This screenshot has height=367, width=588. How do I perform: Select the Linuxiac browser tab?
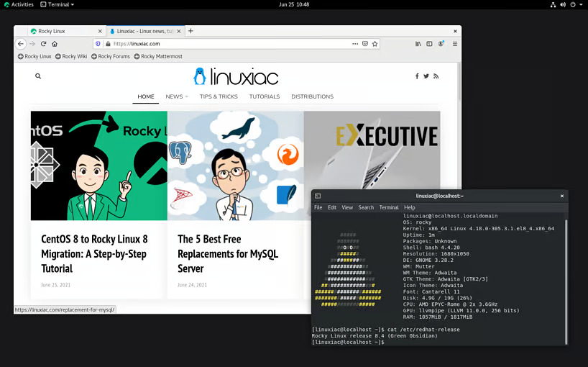coord(144,31)
